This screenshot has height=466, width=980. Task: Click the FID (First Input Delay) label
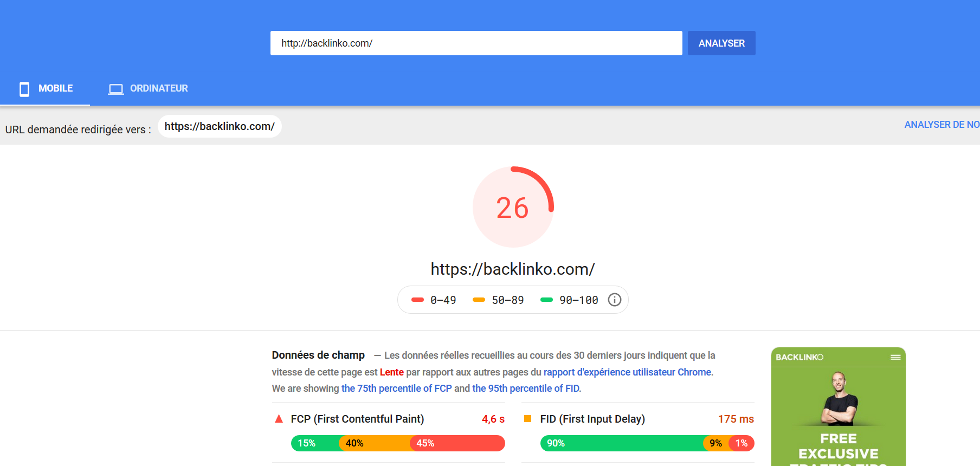tap(592, 419)
